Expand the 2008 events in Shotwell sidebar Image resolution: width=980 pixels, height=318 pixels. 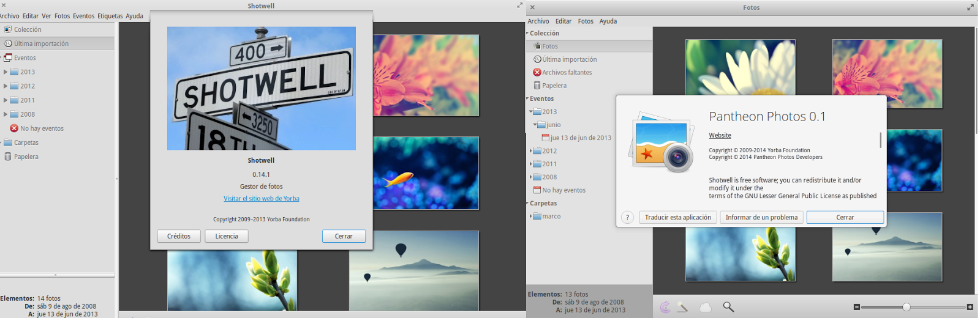pyautogui.click(x=6, y=114)
